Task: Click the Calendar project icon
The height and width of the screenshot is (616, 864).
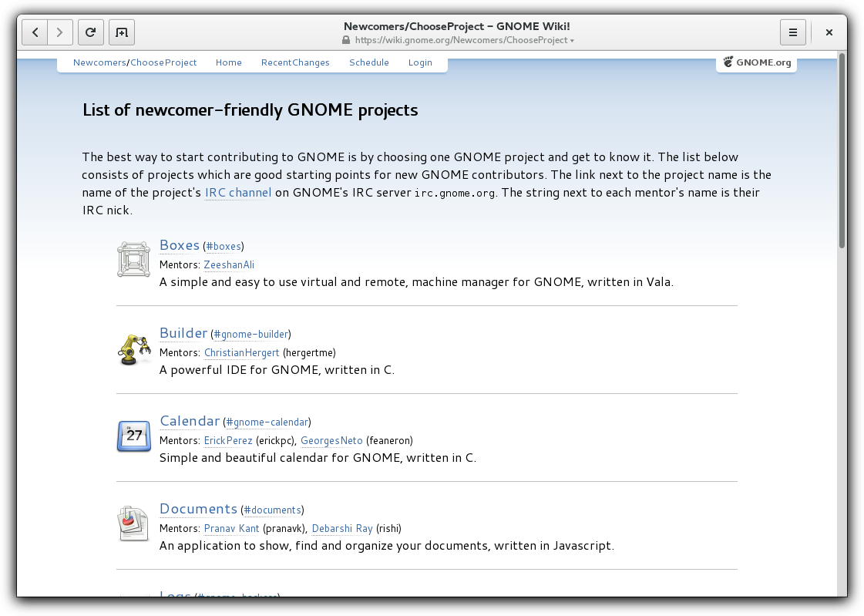Action: point(134,436)
